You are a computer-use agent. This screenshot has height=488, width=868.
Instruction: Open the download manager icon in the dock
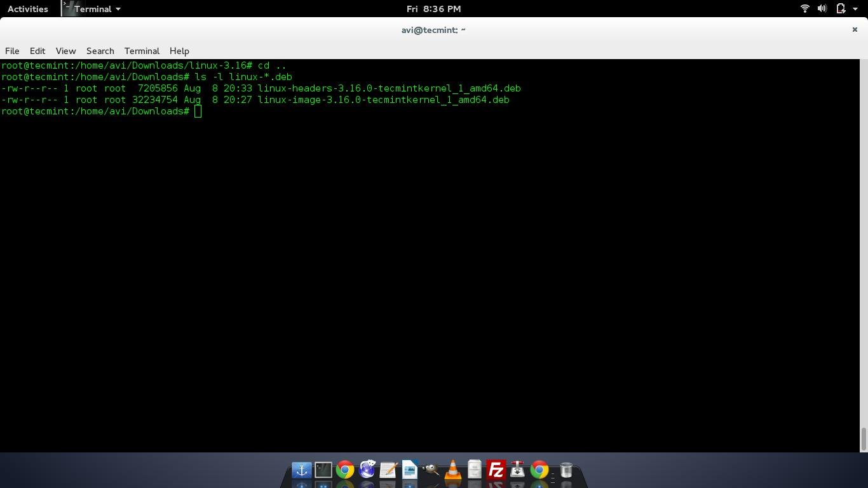tap(518, 470)
